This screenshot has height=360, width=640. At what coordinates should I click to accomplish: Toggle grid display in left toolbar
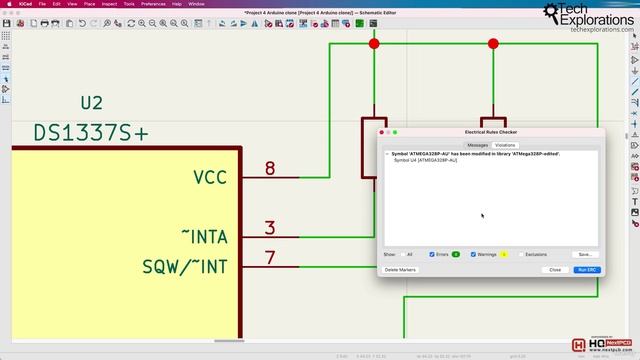(6, 36)
